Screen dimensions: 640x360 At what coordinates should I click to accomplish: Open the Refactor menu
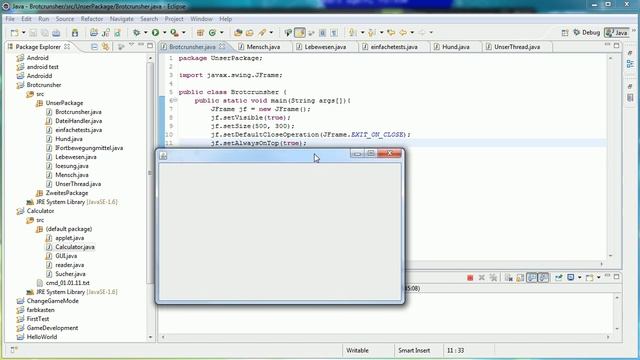pyautogui.click(x=92, y=19)
